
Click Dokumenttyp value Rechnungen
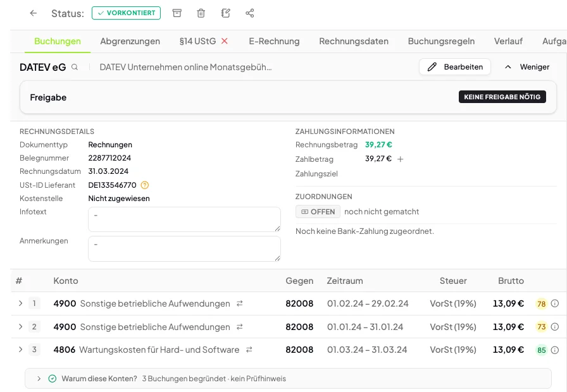click(110, 145)
